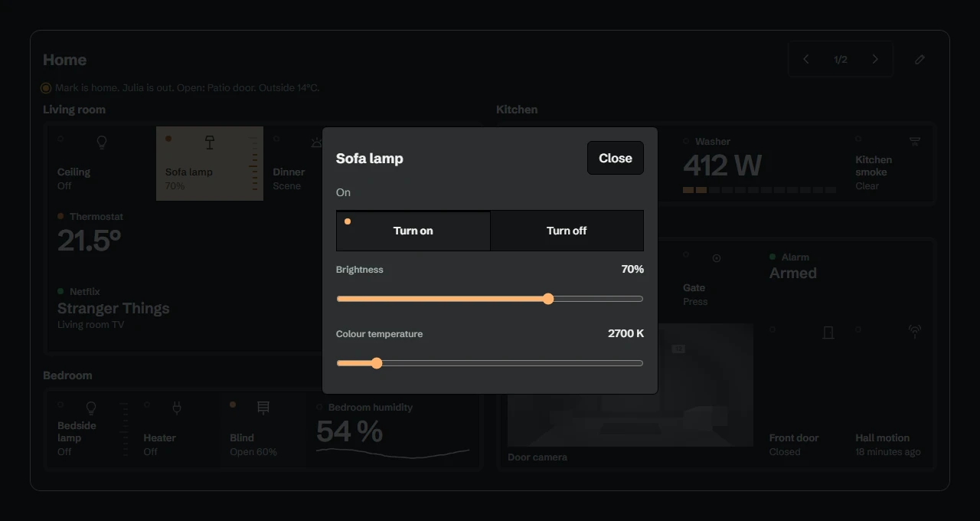Click the Bedroom humidity 54 % value
The height and width of the screenshot is (521, 980).
[x=350, y=432]
